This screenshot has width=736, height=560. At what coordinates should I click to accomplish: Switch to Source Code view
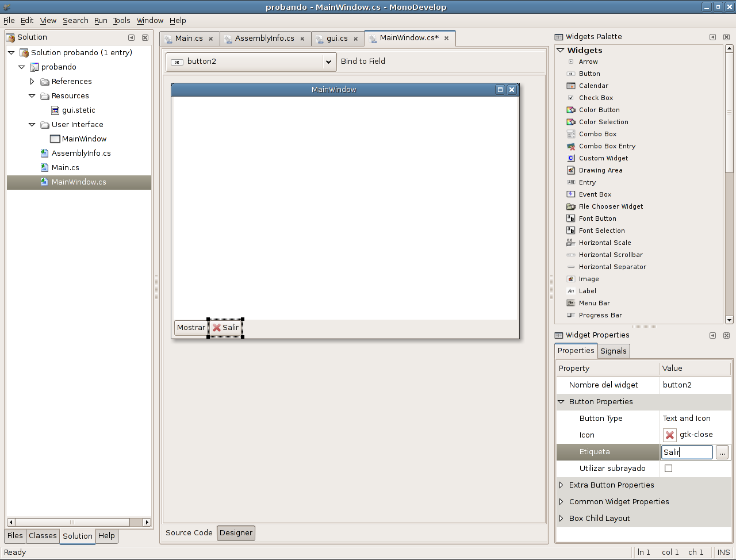click(x=189, y=533)
